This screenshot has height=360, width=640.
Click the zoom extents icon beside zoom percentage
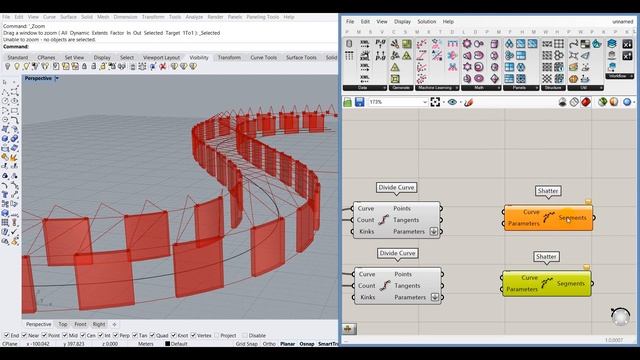pyautogui.click(x=435, y=102)
